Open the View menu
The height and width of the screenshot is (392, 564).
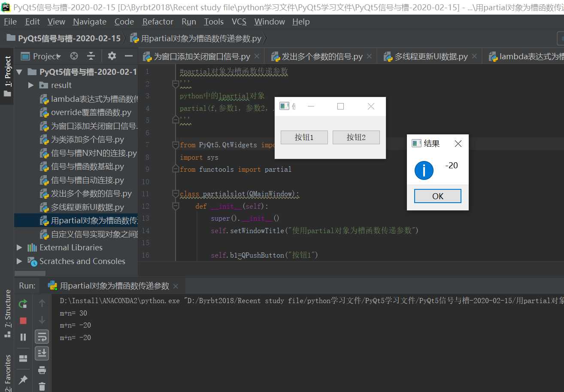[x=56, y=21]
